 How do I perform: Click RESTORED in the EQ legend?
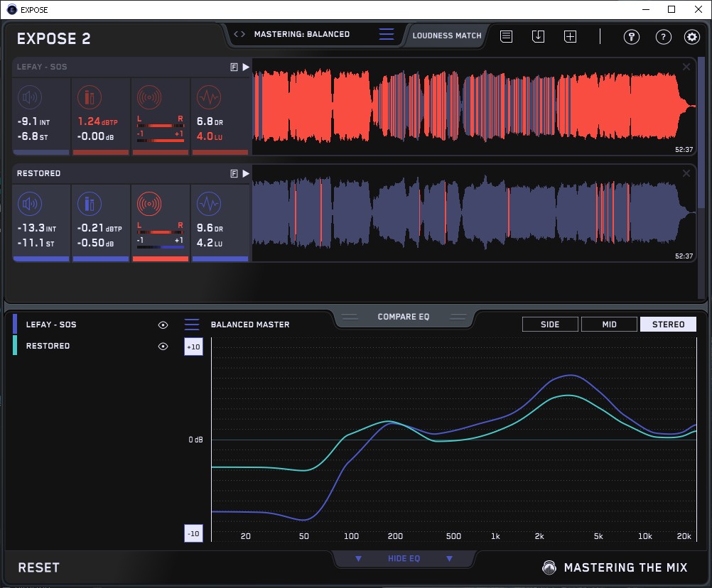pos(48,346)
